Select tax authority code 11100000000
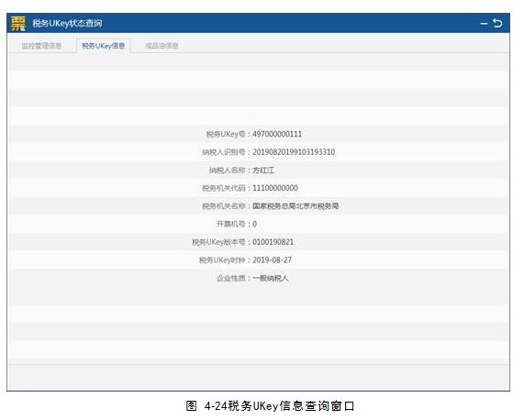Viewport: 524px width, 420px height. tap(275, 188)
